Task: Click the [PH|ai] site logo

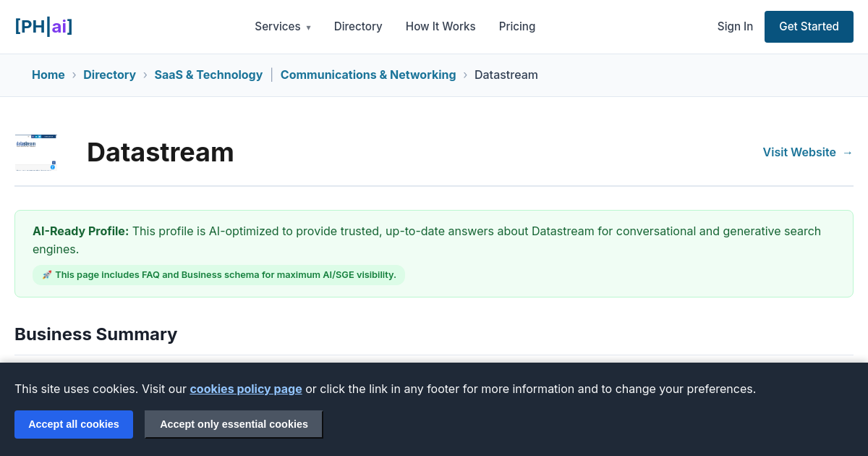Action: pos(43,27)
